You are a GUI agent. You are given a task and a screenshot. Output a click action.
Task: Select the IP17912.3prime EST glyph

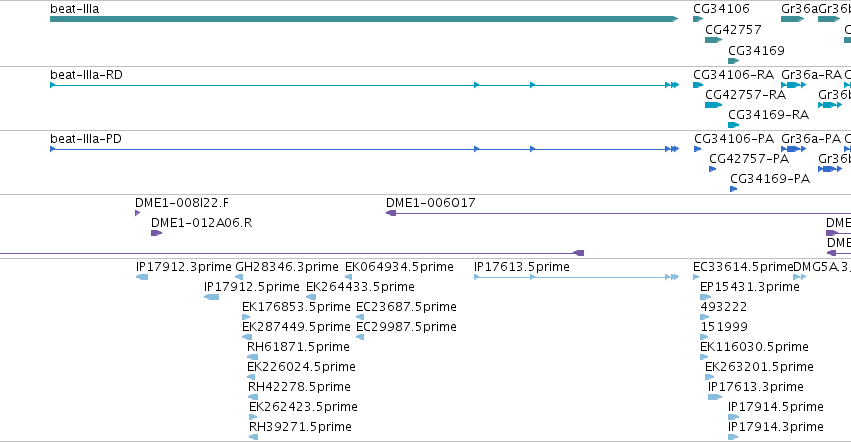(x=142, y=277)
